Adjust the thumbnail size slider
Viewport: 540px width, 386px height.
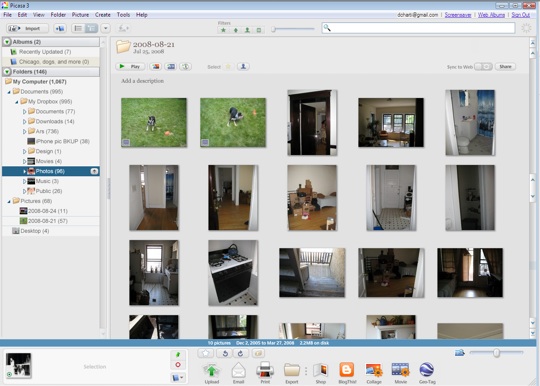click(496, 353)
